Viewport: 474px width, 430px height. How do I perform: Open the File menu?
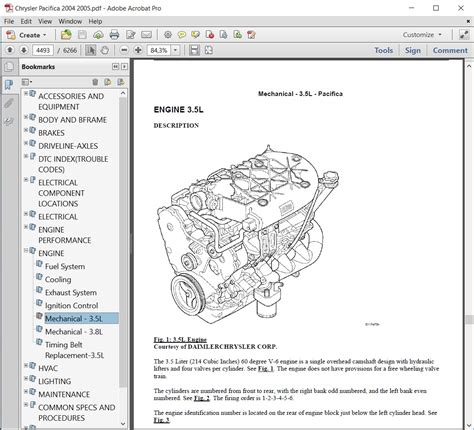click(9, 21)
